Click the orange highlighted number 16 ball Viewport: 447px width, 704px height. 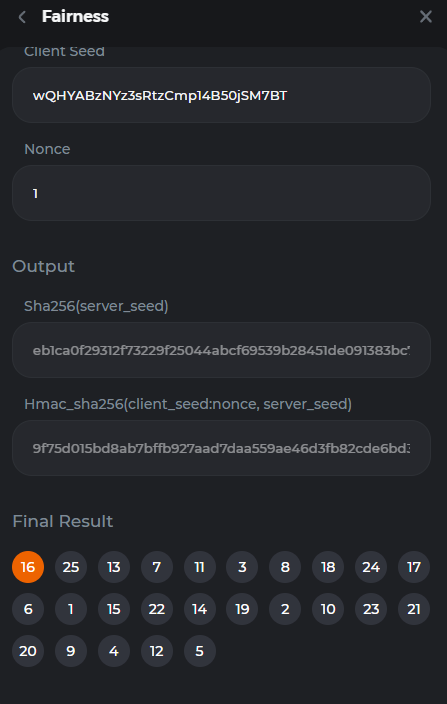(x=28, y=567)
